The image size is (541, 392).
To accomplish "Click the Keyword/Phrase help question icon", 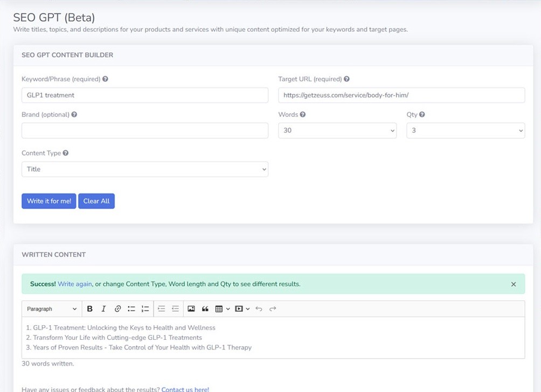I will 105,79.
